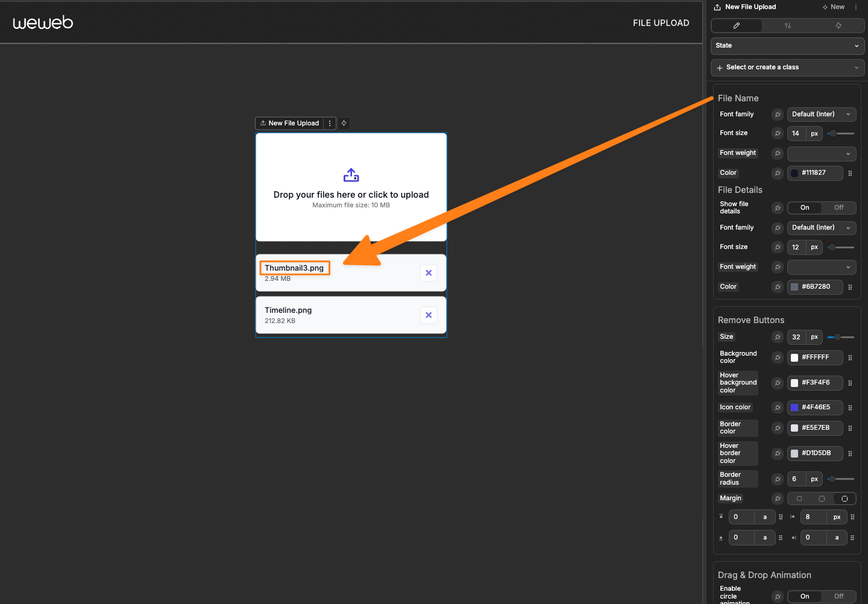The width and height of the screenshot is (868, 604).
Task: Open the kebab menu beside New File Upload
Action: pyautogui.click(x=330, y=123)
